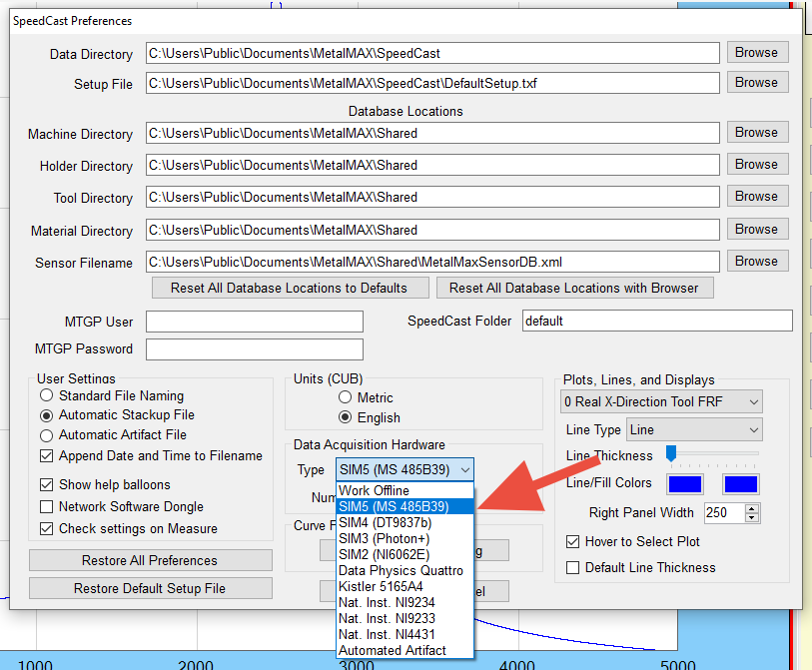Select Metric units radio button
The width and height of the screenshot is (812, 670).
(x=345, y=397)
